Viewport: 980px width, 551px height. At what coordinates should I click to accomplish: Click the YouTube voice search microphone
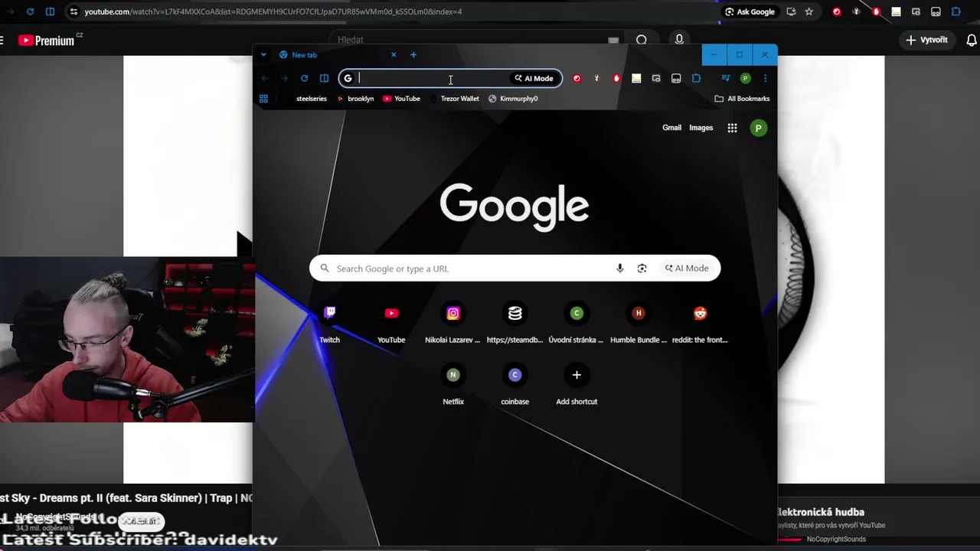679,40
